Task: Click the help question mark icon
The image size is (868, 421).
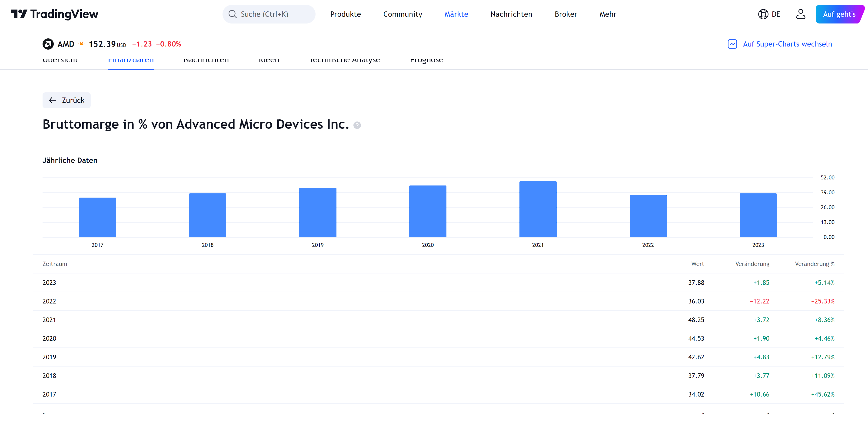Action: point(357,125)
